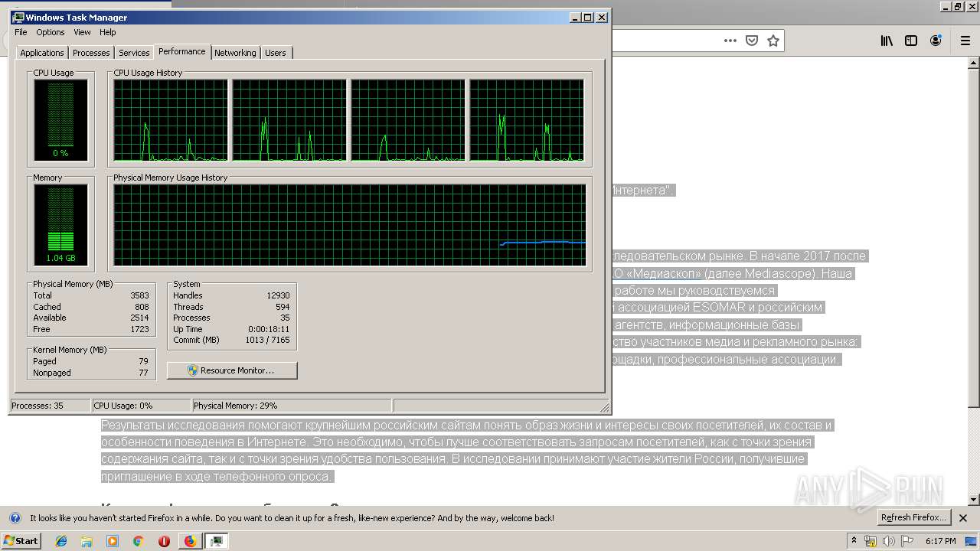Open Firefox Library icon

pyautogui.click(x=887, y=41)
